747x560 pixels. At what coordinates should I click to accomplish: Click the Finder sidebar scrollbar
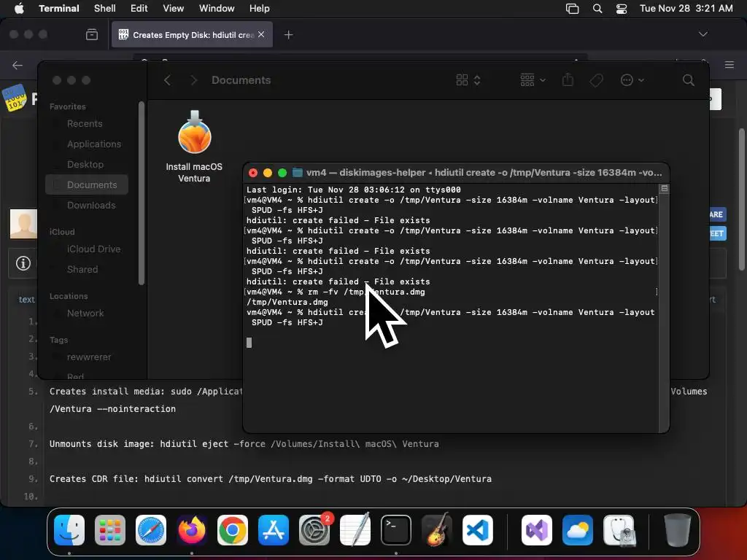point(141,192)
